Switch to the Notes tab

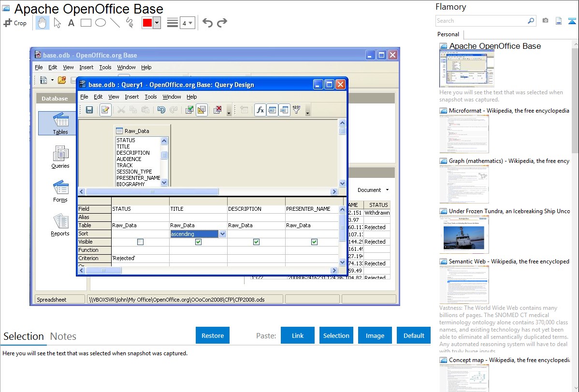(63, 336)
